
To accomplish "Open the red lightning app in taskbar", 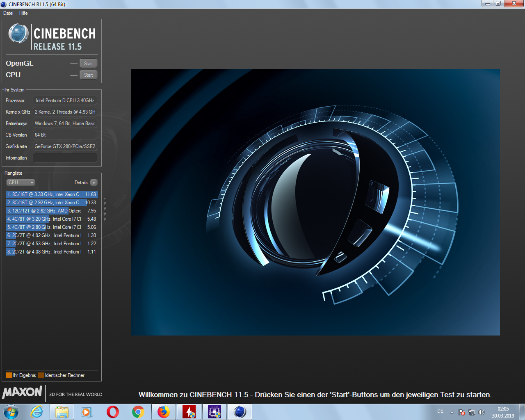I will point(189,412).
